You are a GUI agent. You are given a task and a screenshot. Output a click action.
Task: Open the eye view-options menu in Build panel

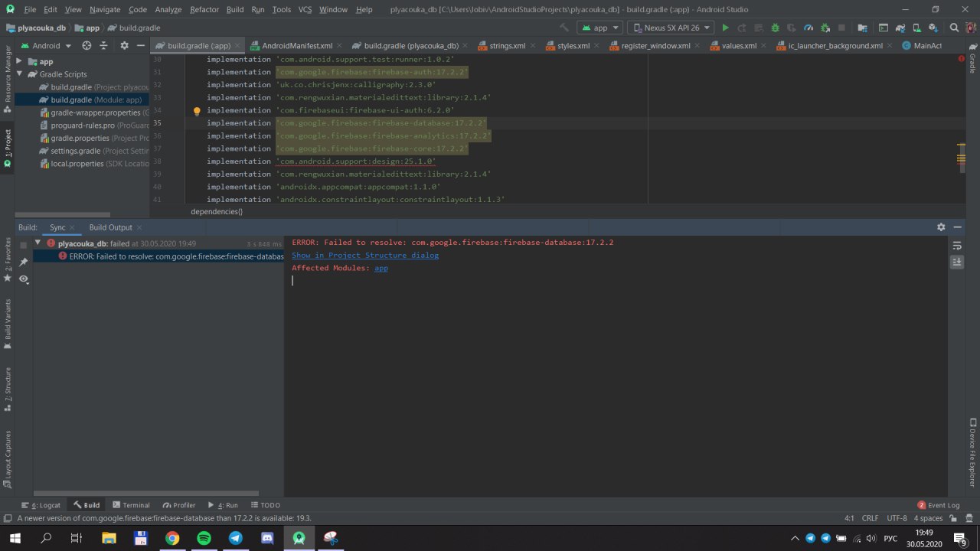point(24,279)
